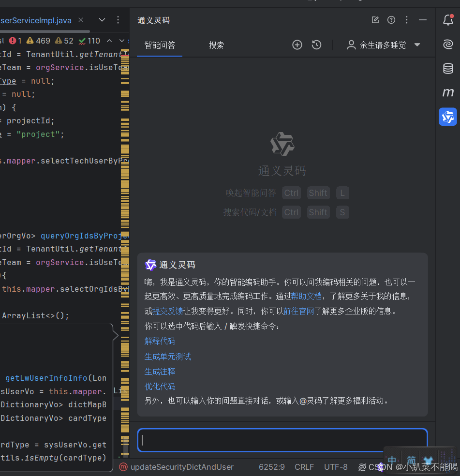
Task: Click the 110 typos indicator
Action: 89,41
